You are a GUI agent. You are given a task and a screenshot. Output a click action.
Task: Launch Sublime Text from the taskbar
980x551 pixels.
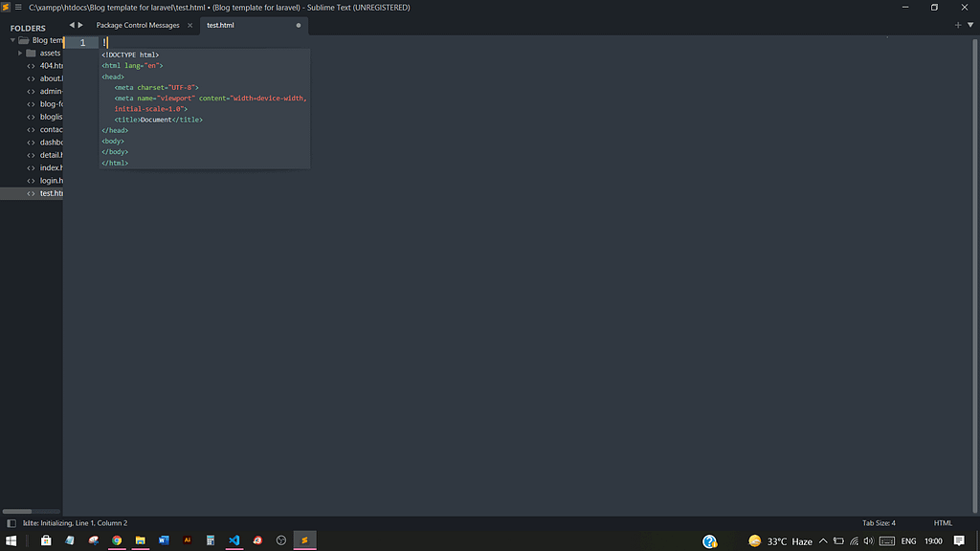pos(304,540)
